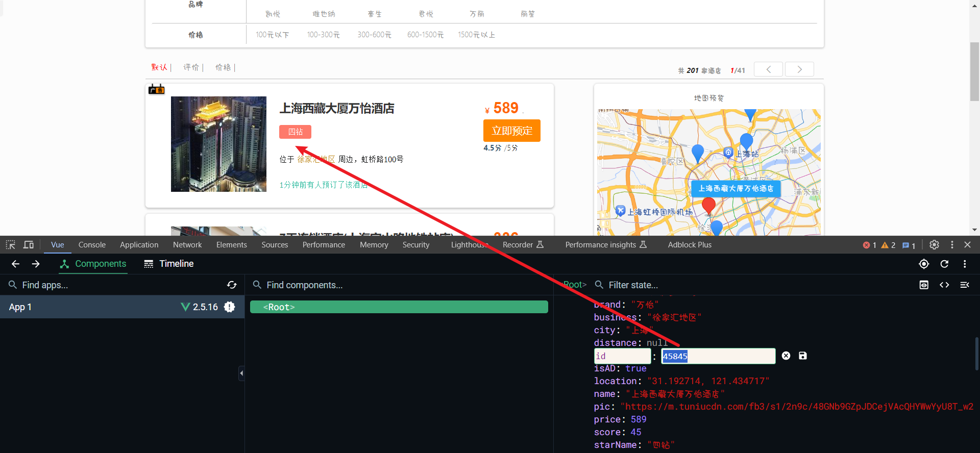
Task: Filter price 100元以下
Action: [x=272, y=35]
